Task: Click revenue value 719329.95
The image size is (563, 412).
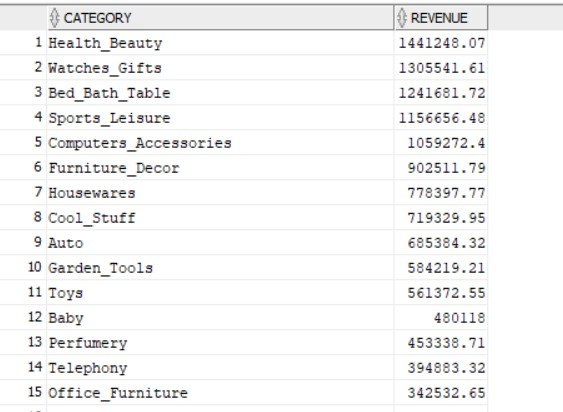Action: [446, 218]
